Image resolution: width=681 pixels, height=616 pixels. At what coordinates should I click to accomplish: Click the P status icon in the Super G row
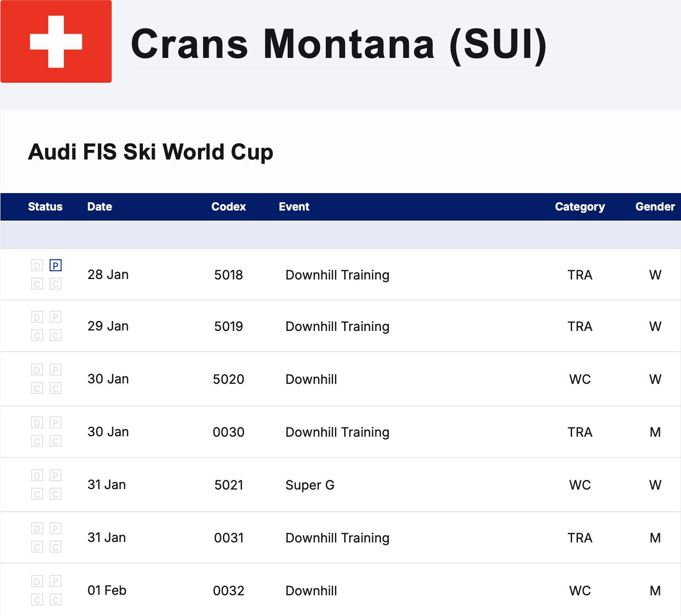click(56, 476)
